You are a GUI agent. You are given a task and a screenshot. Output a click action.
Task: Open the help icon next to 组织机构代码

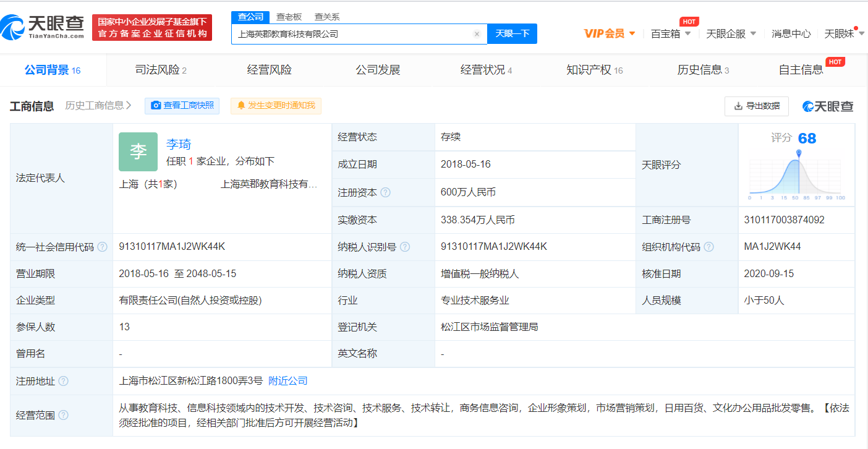click(708, 247)
